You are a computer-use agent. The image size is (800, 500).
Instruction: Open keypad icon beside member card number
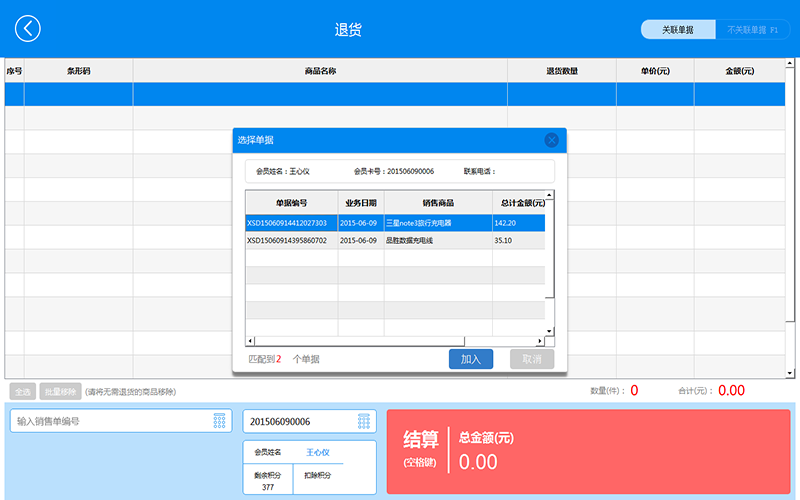(364, 422)
